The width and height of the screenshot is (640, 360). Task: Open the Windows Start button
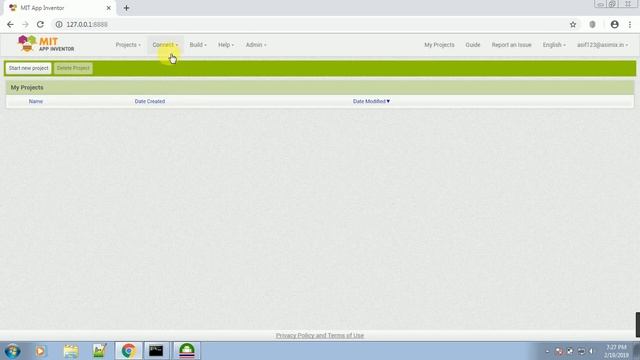[x=13, y=351]
